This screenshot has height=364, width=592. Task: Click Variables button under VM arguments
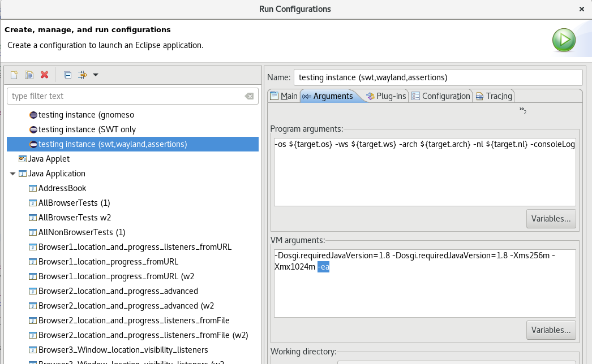point(551,330)
